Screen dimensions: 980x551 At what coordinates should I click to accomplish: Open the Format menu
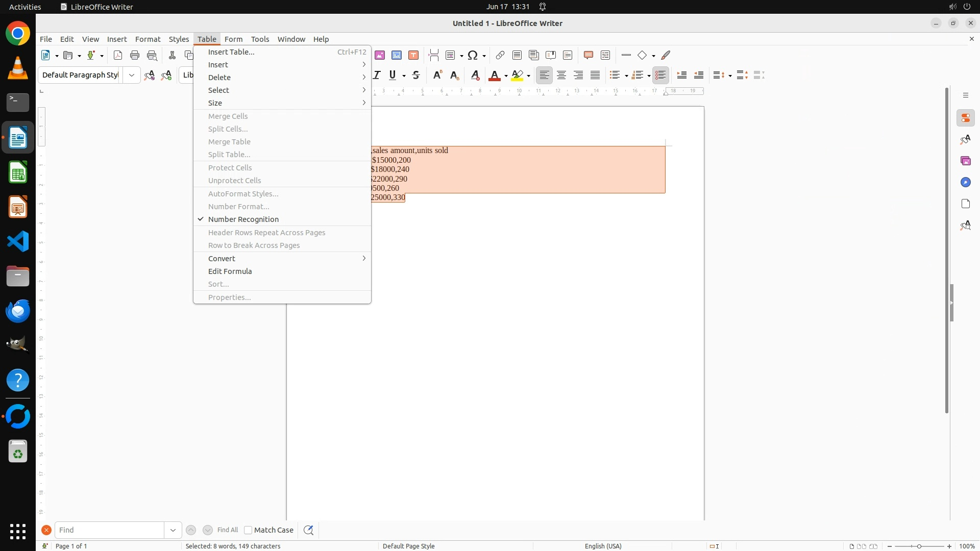click(148, 39)
